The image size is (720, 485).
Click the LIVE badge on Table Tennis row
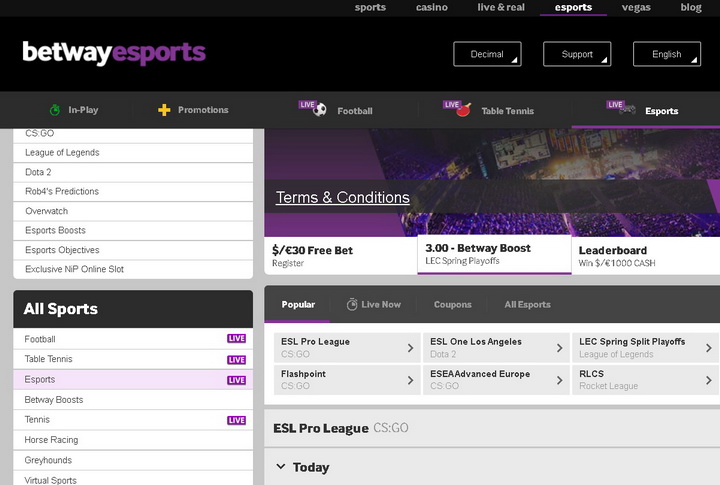236,360
